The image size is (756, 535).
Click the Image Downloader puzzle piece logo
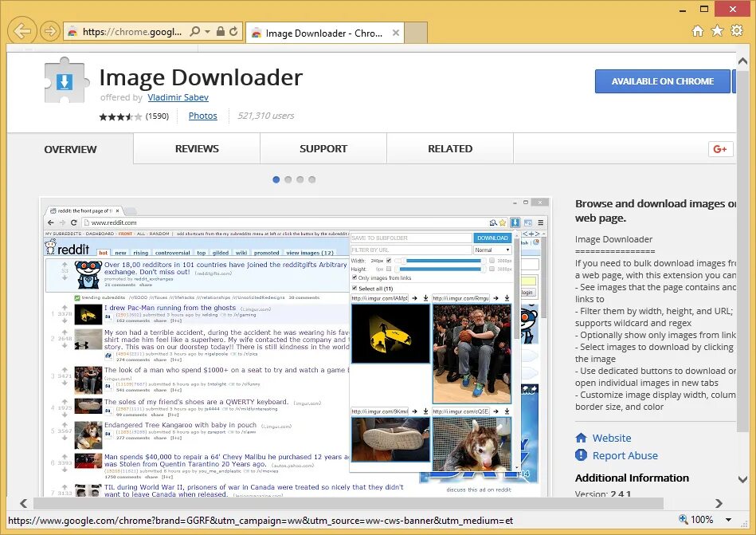tap(66, 80)
